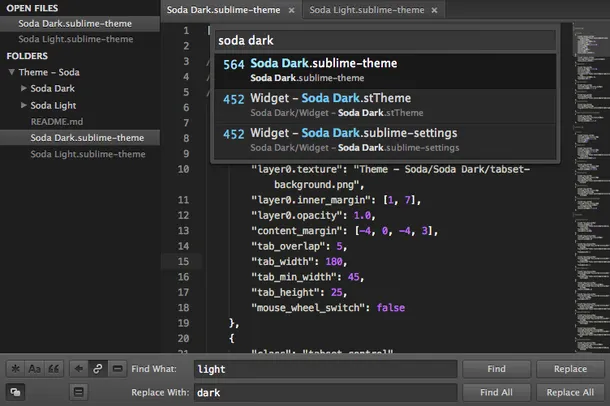Focus the Find What input field
The width and height of the screenshot is (610, 406).
(x=326, y=369)
